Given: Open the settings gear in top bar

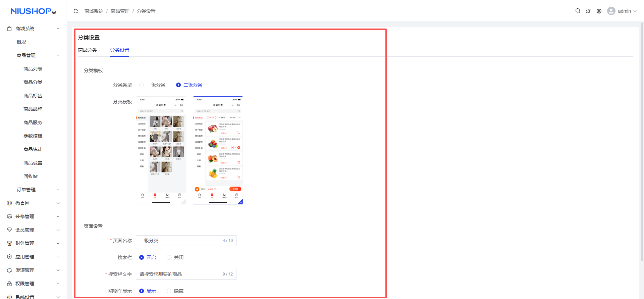Looking at the screenshot, I should click(599, 11).
